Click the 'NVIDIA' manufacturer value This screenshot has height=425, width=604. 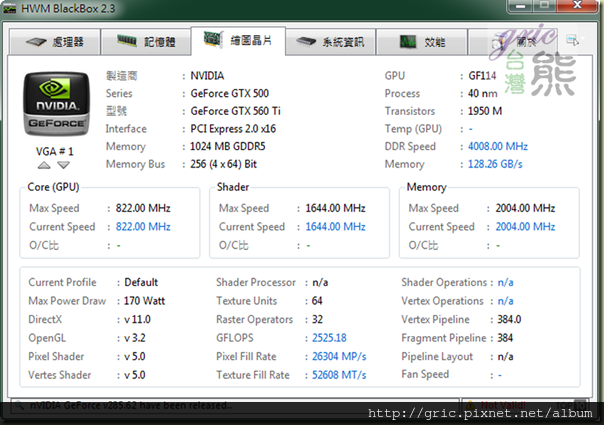[207, 76]
